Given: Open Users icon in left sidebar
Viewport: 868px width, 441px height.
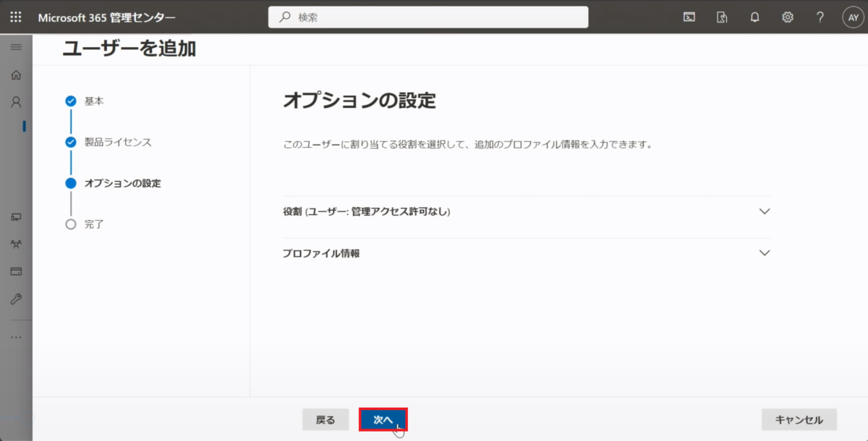Looking at the screenshot, I should click(16, 102).
